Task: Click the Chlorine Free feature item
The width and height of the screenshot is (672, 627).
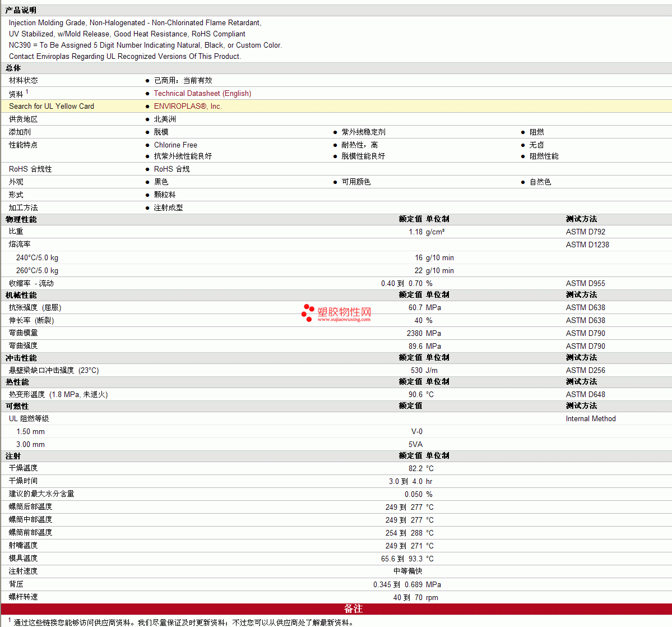Action: 175,145
